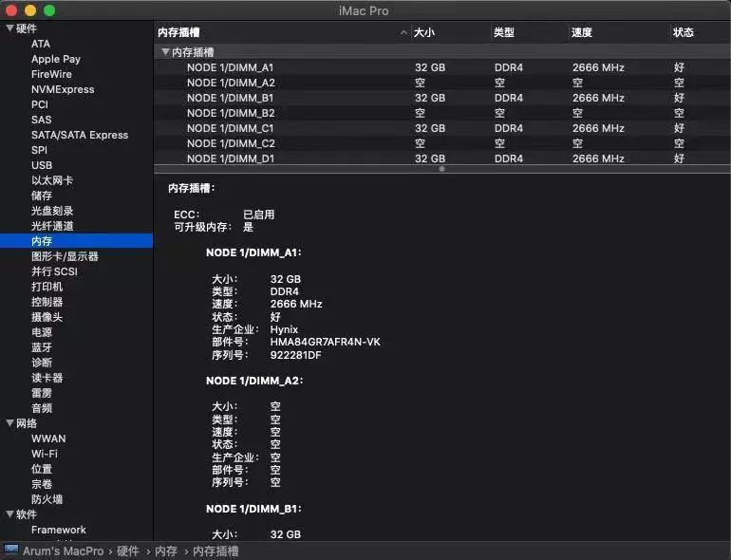Open 摄像头 camera entry
The height and width of the screenshot is (560, 731).
(47, 317)
